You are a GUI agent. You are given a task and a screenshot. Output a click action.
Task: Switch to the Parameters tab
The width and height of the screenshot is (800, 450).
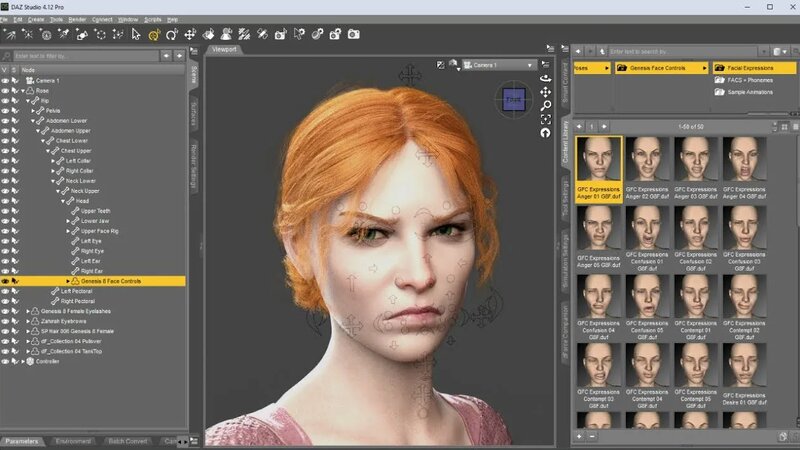tap(22, 441)
